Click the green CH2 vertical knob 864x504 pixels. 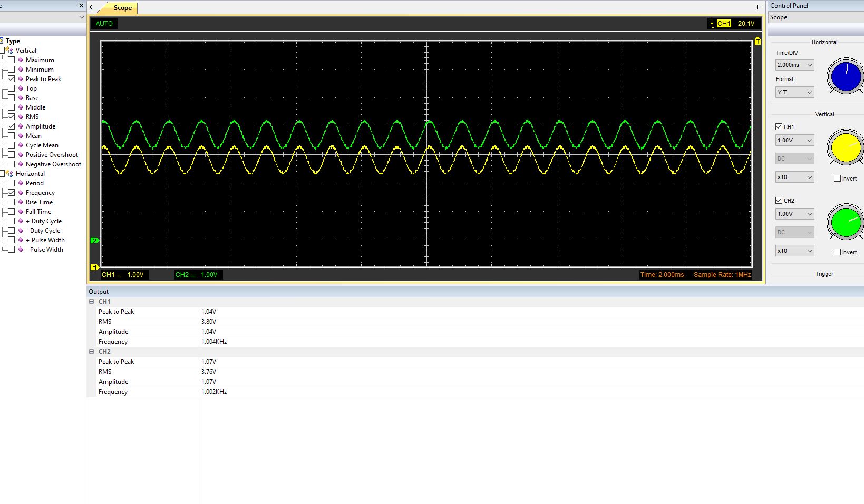pyautogui.click(x=846, y=222)
